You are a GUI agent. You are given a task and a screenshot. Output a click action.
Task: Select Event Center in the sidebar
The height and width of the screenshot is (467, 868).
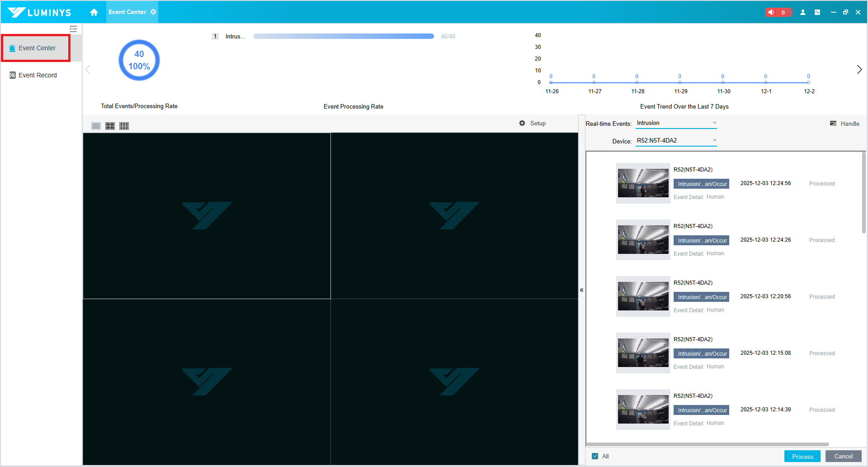click(x=37, y=48)
